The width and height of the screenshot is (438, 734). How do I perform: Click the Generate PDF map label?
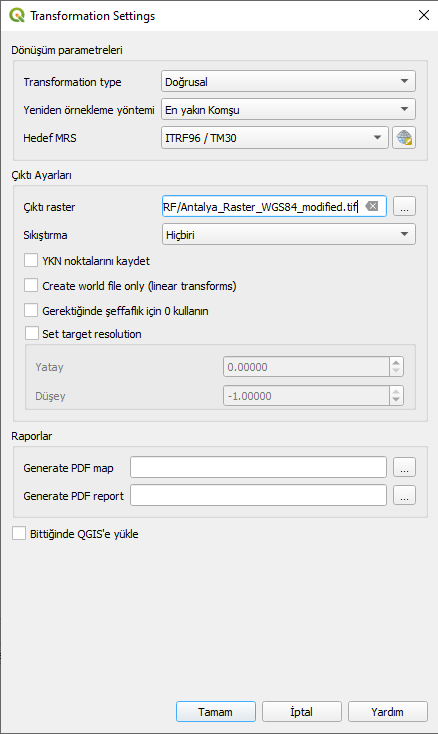click(68, 468)
